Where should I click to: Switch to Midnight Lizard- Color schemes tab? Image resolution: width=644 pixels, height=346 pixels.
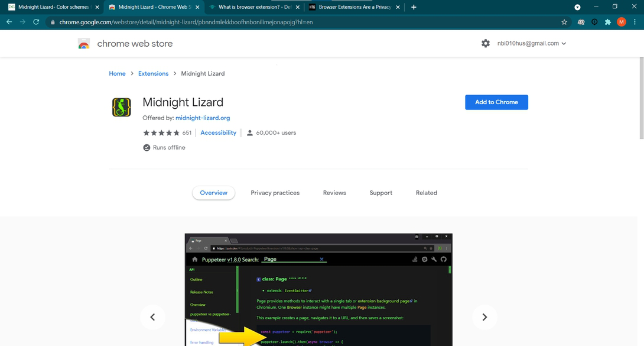click(53, 7)
